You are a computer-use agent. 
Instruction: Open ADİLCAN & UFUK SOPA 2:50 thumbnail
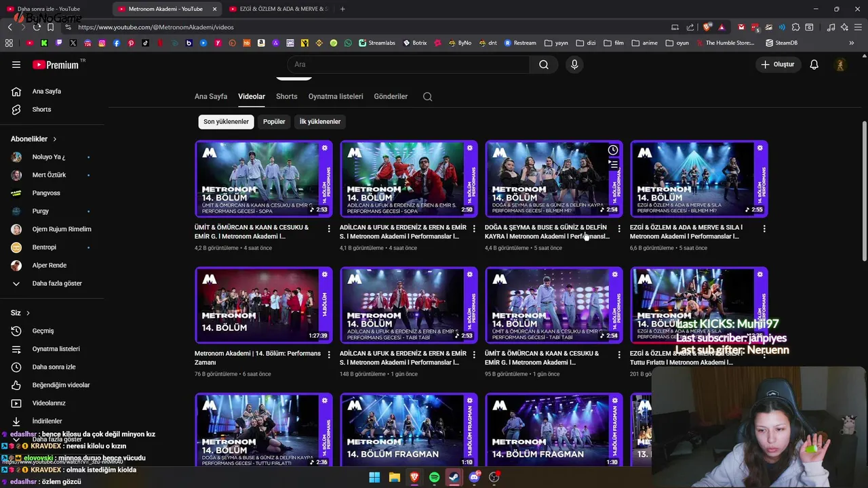tap(409, 179)
